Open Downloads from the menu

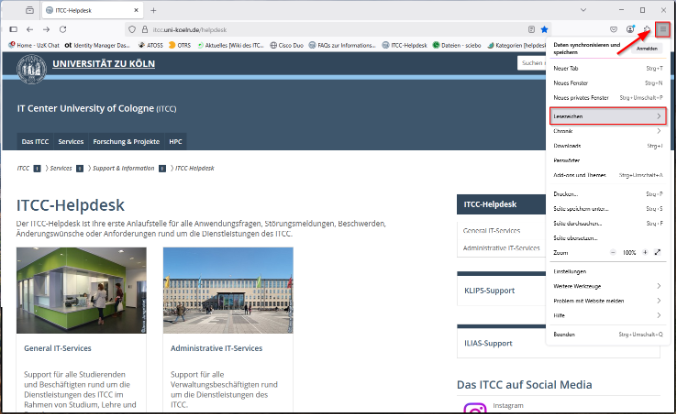(x=608, y=146)
